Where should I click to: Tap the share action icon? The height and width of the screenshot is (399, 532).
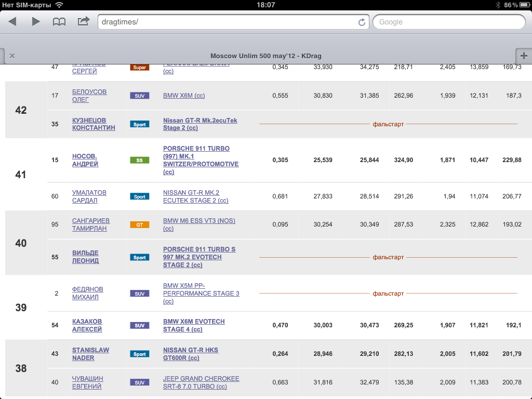pos(84,21)
